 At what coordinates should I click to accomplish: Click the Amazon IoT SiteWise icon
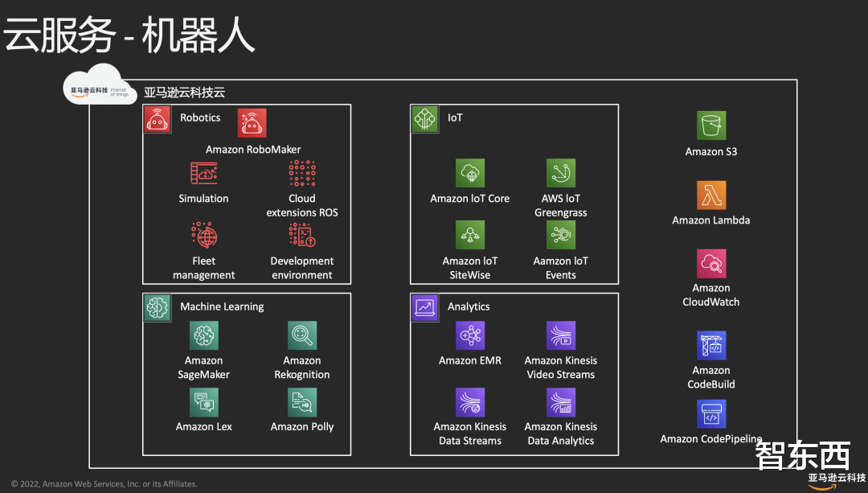point(470,235)
